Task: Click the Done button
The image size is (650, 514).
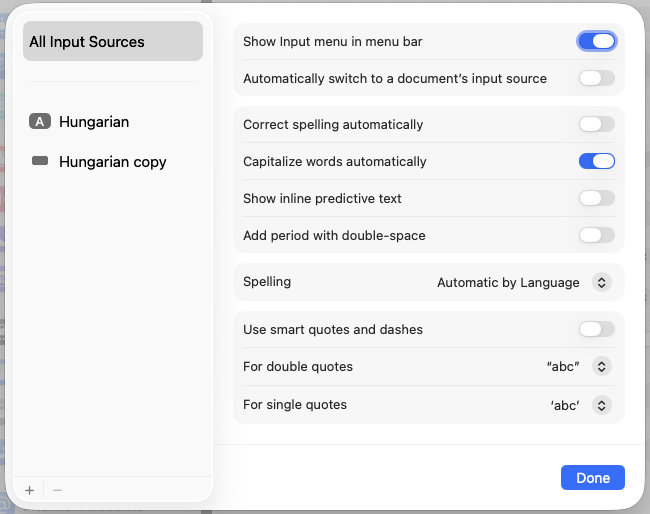Action: (x=593, y=478)
